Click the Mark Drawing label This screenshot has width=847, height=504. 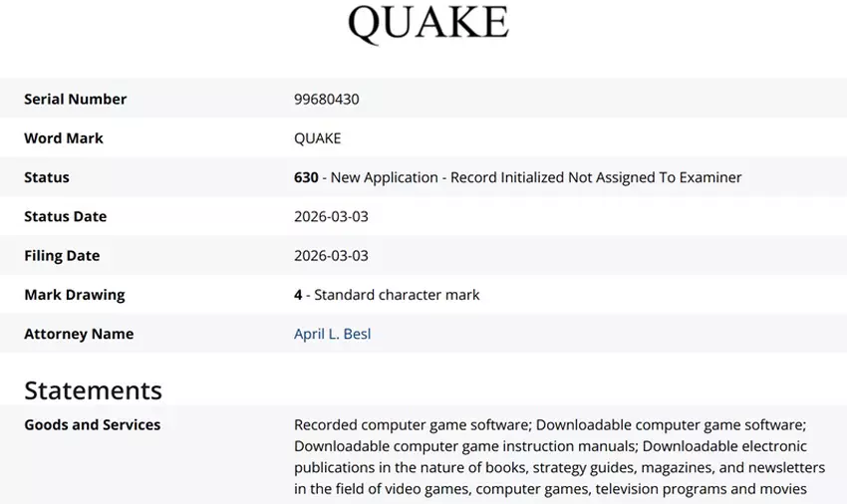point(75,295)
